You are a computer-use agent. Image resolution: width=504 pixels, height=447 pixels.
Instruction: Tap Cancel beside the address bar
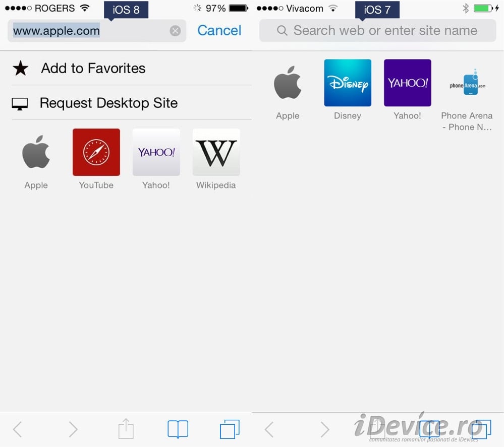tap(219, 31)
